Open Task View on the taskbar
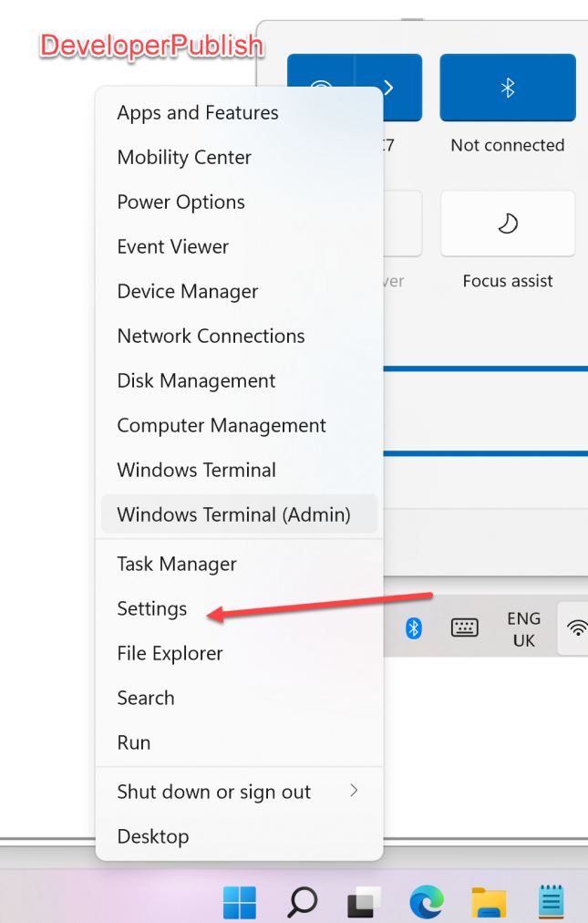Image resolution: width=588 pixels, height=923 pixels. pos(363,903)
